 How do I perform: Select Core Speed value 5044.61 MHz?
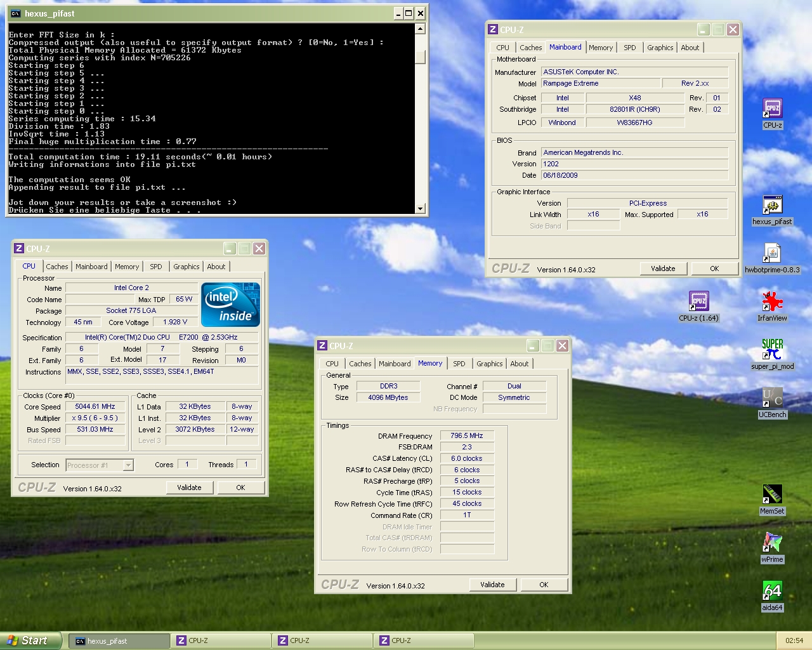(x=95, y=407)
